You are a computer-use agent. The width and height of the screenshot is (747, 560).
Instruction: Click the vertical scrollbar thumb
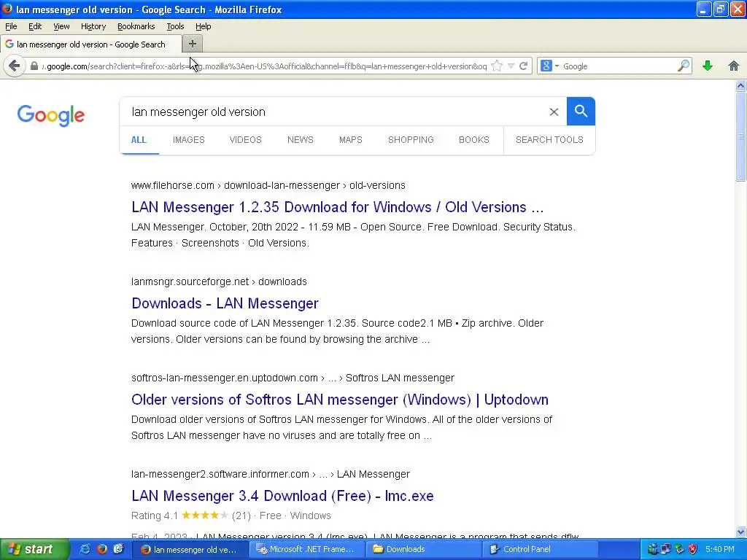tap(741, 136)
